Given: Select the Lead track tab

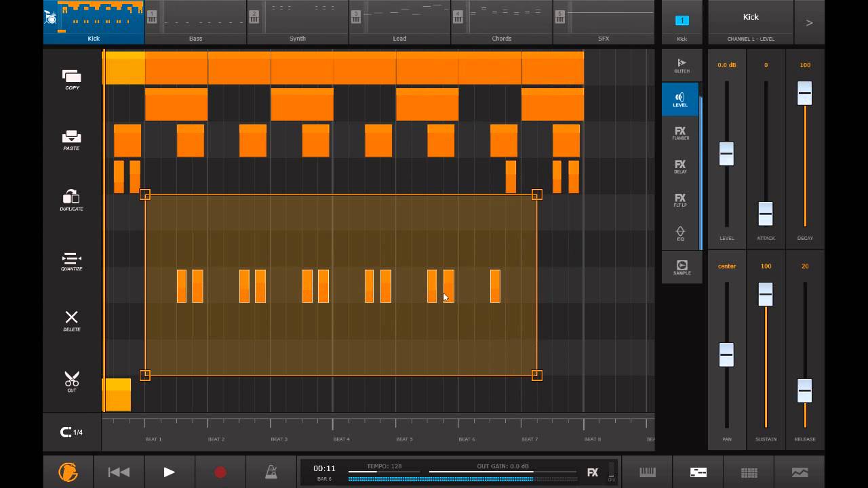Looking at the screenshot, I should point(399,22).
